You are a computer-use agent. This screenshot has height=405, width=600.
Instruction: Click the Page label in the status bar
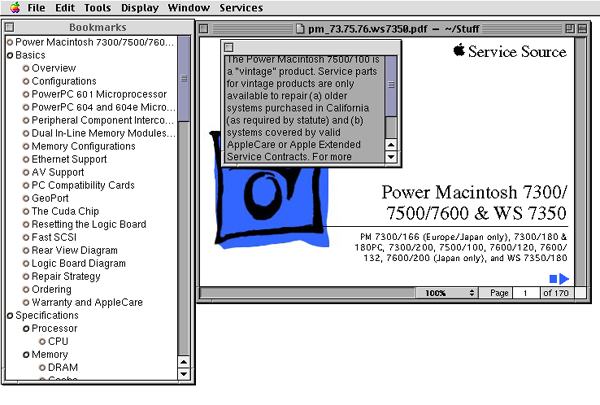click(499, 293)
